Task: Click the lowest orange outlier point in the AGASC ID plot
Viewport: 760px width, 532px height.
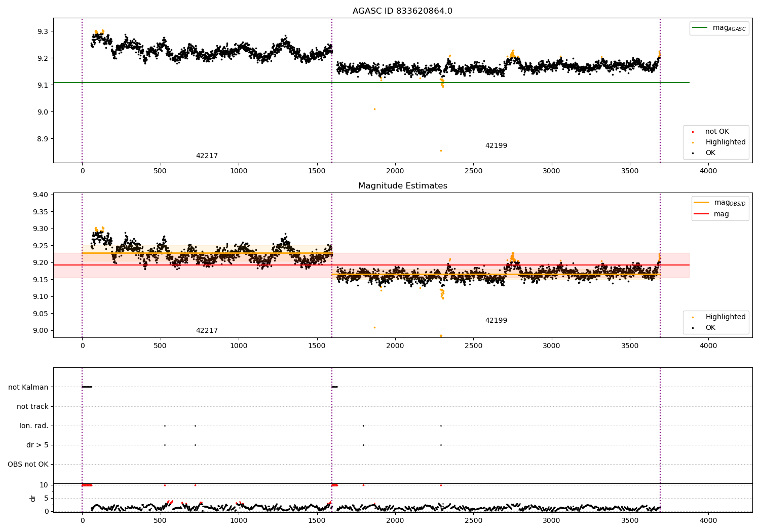Action: (x=441, y=150)
